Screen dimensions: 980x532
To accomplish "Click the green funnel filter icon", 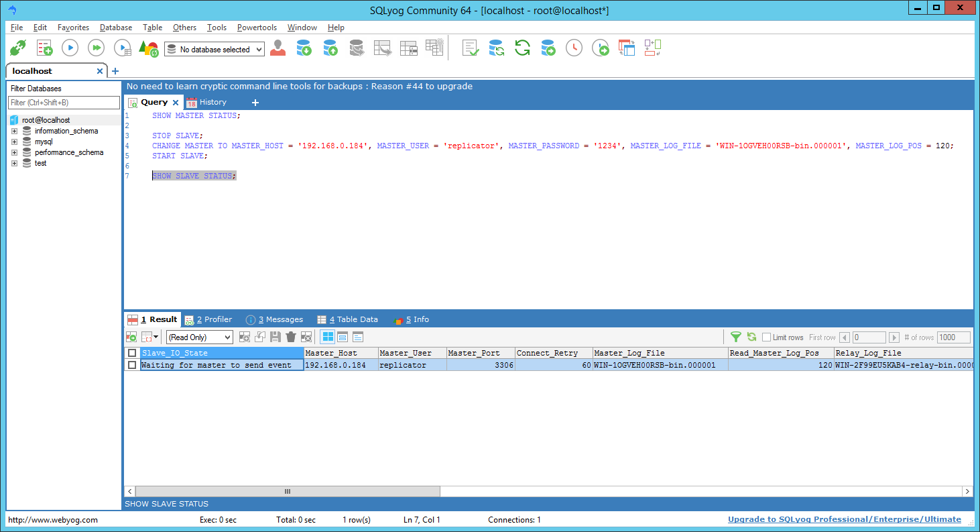I will [736, 337].
